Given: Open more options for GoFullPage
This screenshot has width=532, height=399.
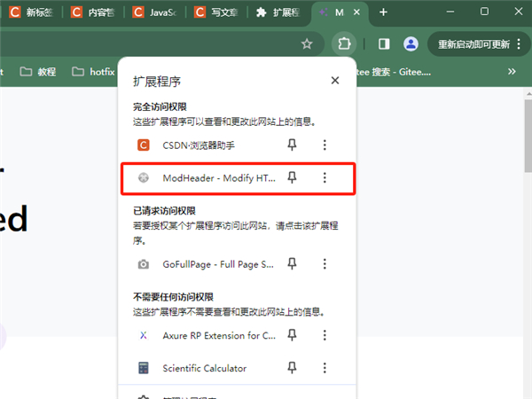Looking at the screenshot, I should [x=325, y=263].
